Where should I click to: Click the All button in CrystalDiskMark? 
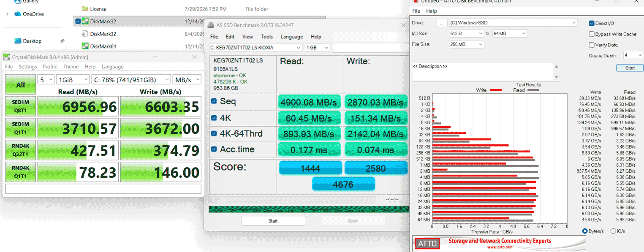tap(20, 85)
